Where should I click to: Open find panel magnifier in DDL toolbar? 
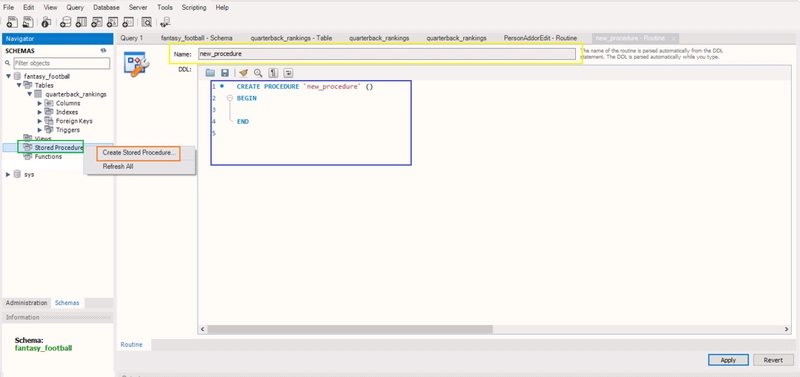click(258, 73)
